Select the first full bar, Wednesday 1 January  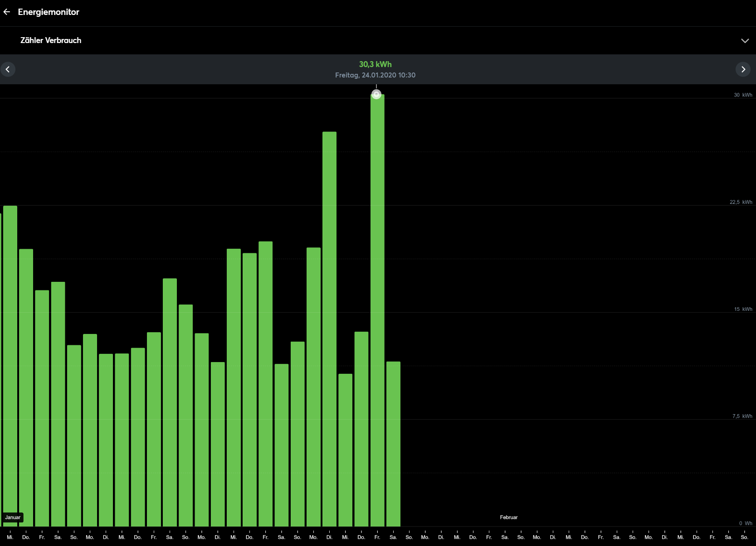(x=10, y=366)
